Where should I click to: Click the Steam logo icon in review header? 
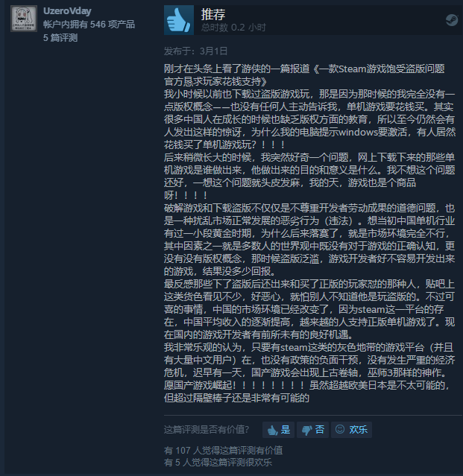point(452,20)
